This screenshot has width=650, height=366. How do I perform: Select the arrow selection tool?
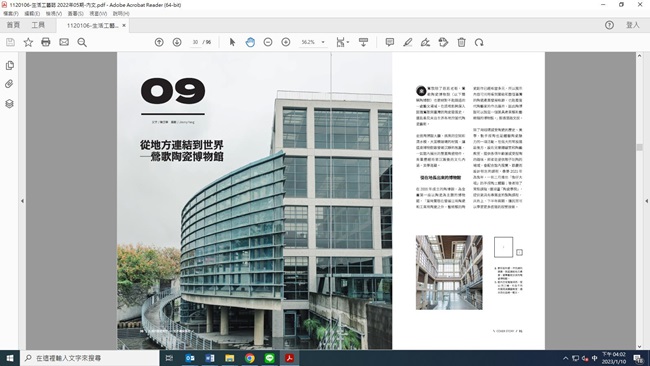point(232,42)
